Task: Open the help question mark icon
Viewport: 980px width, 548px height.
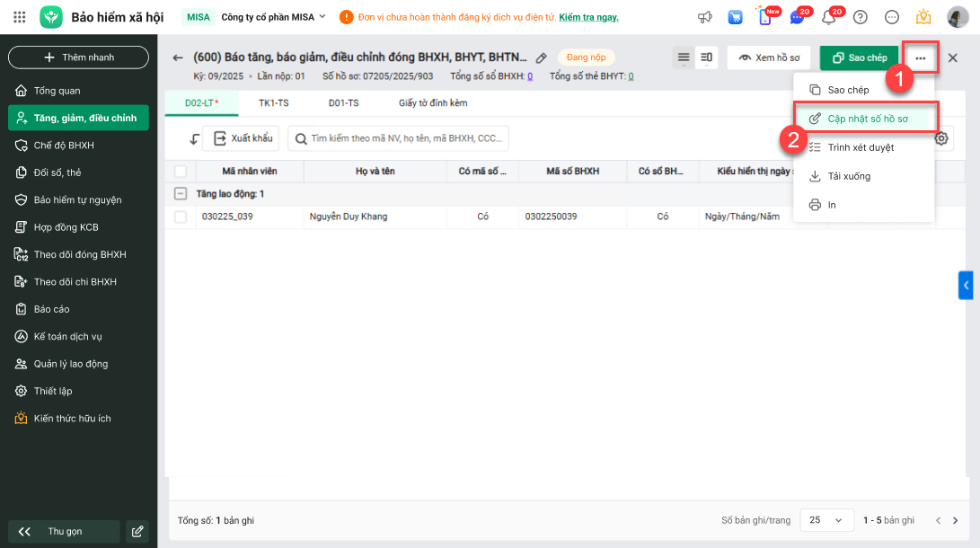Action: 861,17
